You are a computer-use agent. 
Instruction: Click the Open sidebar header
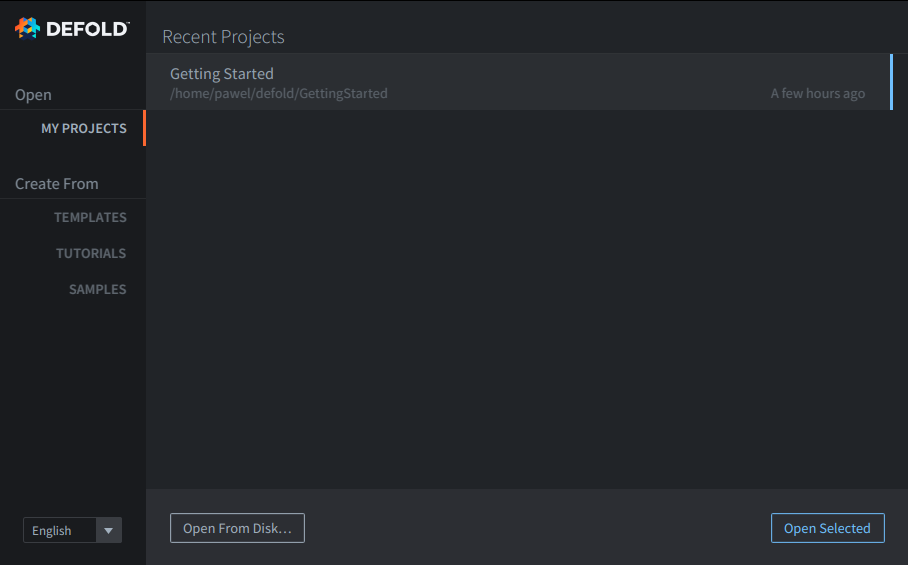[x=33, y=95]
